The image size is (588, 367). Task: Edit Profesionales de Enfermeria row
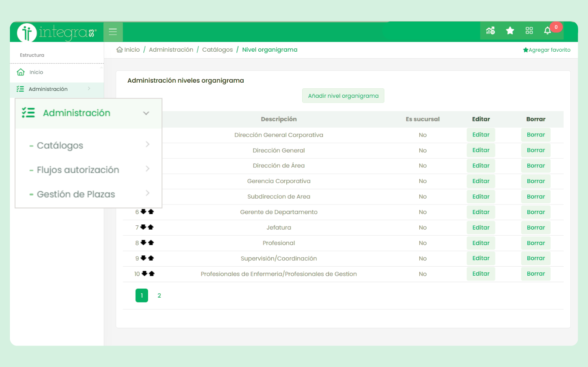click(x=481, y=274)
